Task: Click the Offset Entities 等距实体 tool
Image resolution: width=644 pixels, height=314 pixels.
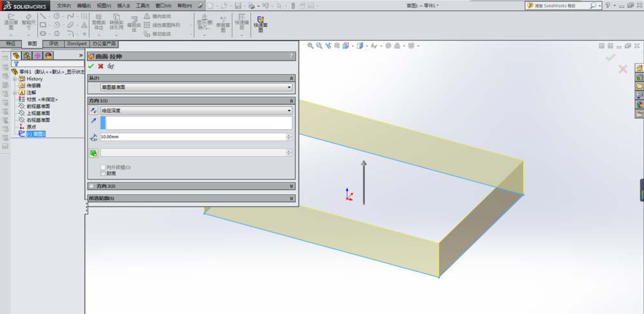Action: pyautogui.click(x=134, y=24)
